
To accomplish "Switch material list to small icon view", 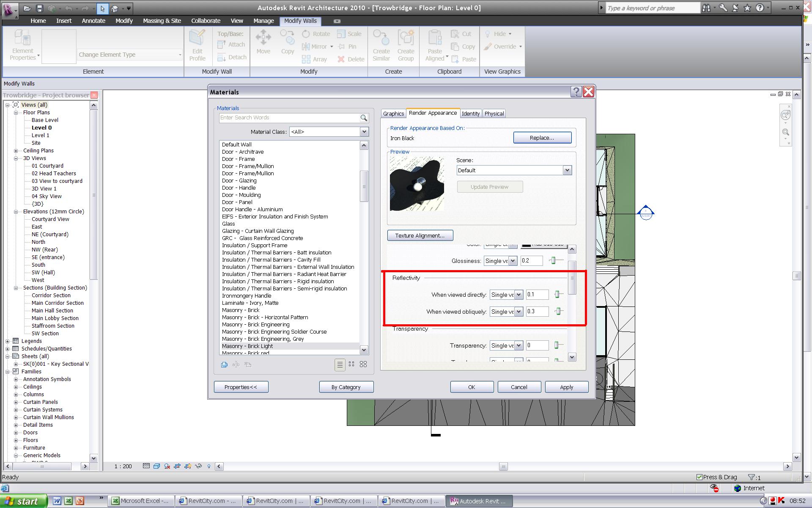I will pos(351,364).
